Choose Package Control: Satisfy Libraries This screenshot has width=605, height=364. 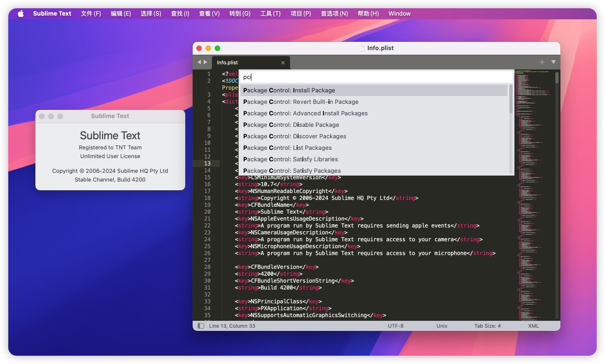(374, 159)
